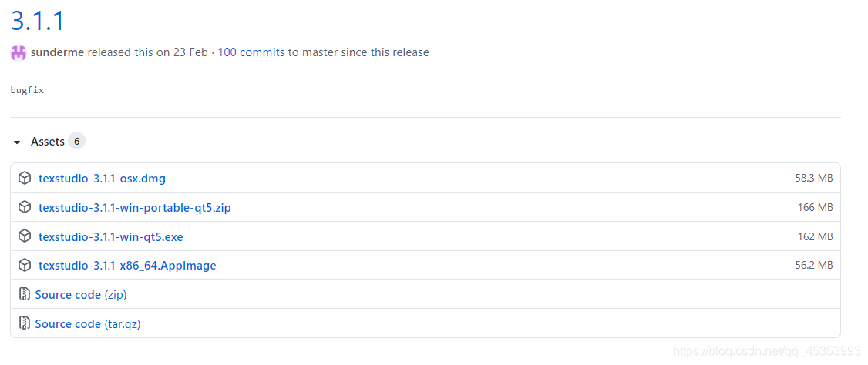Click package icon beside texstudio-3.1.1-win-qt5.exe
The height and width of the screenshot is (365, 868).
[25, 236]
